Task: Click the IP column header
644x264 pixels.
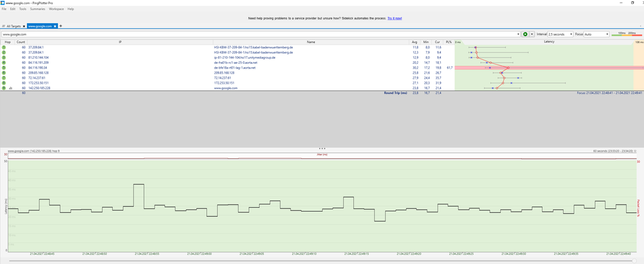Action: [x=120, y=42]
